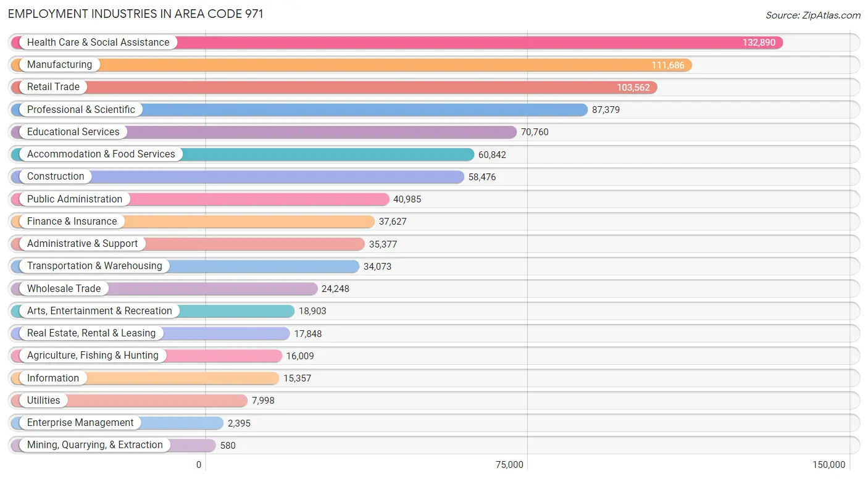The height and width of the screenshot is (479, 868).
Task: Click the 7,998 Utilities value
Action: pos(263,401)
